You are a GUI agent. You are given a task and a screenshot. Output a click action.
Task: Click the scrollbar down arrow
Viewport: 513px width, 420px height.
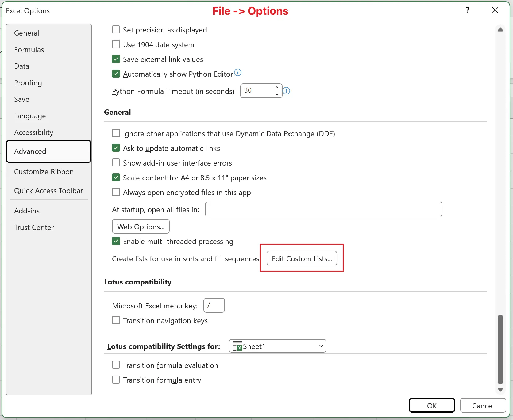pos(500,390)
